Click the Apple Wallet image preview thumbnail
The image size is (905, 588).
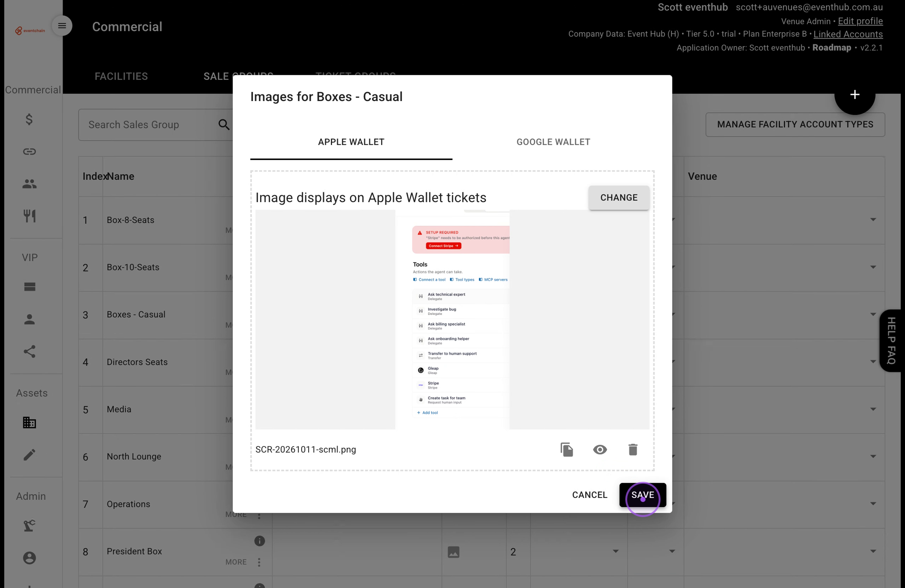[x=452, y=320]
